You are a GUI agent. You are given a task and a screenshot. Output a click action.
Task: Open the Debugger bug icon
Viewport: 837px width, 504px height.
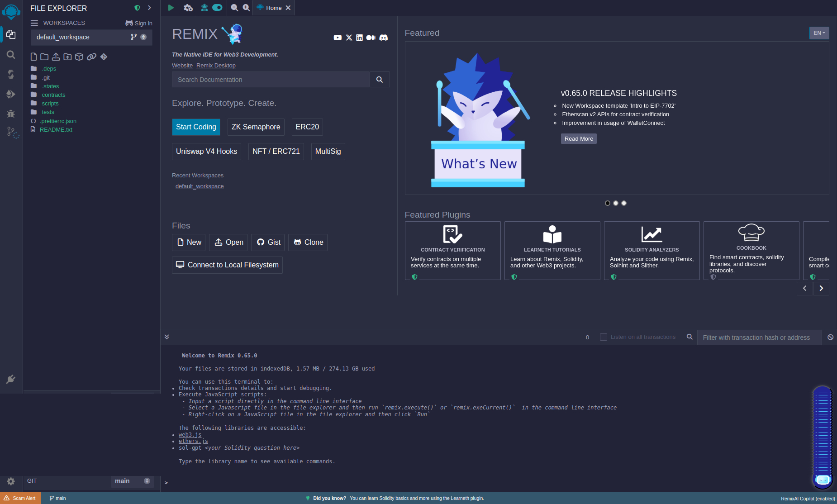pos(11,114)
